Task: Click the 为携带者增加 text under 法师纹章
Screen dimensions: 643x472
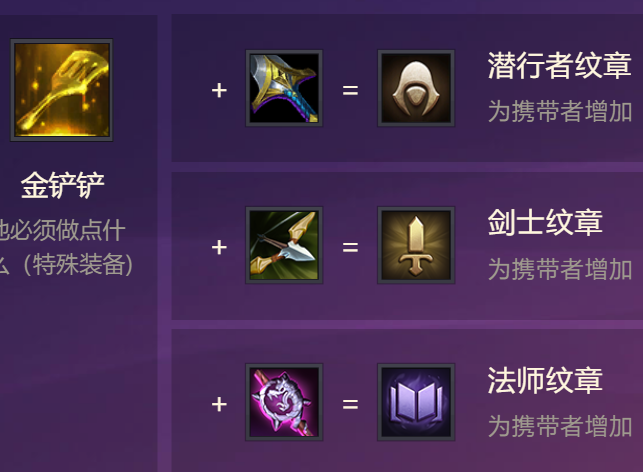Action: pos(560,426)
